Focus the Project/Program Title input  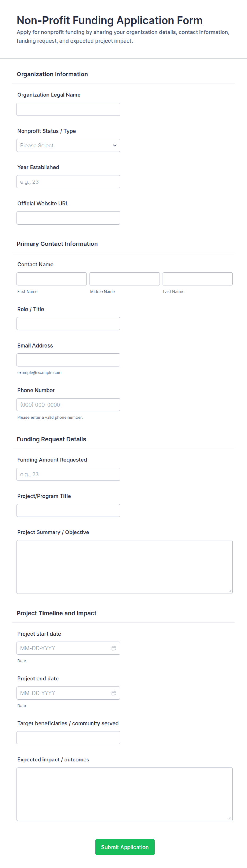(x=68, y=510)
